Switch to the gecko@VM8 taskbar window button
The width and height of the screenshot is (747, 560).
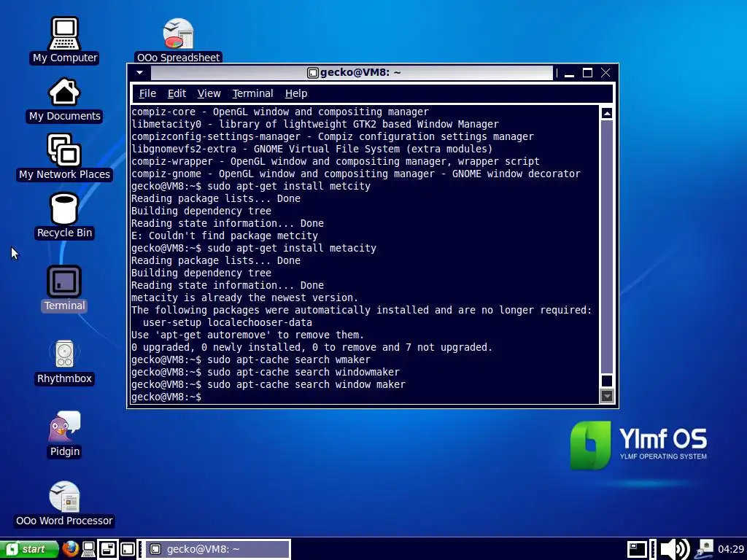point(217,549)
